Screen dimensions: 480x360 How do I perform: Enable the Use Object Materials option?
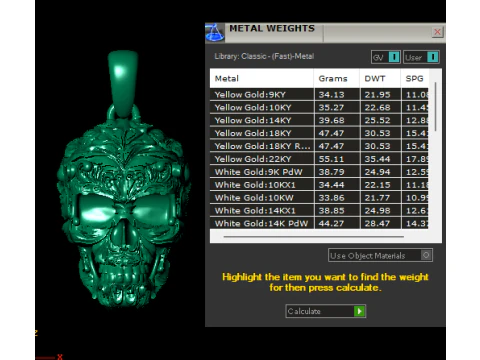[x=380, y=255]
